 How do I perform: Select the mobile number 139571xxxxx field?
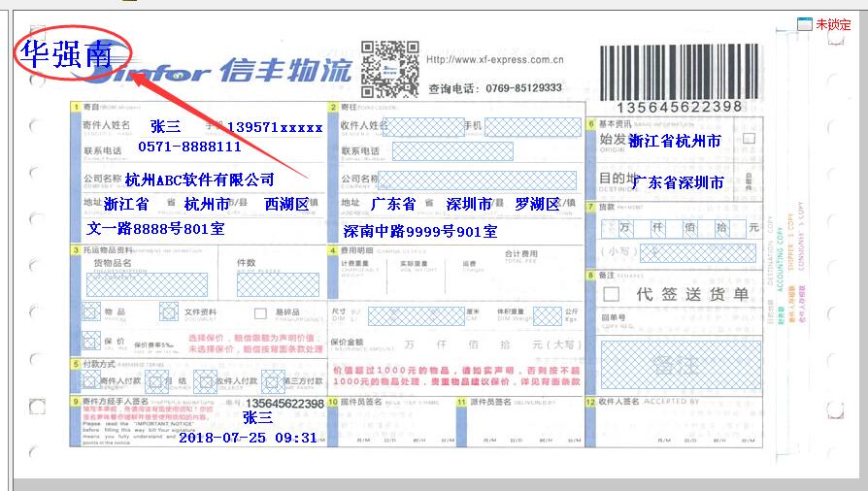click(275, 127)
